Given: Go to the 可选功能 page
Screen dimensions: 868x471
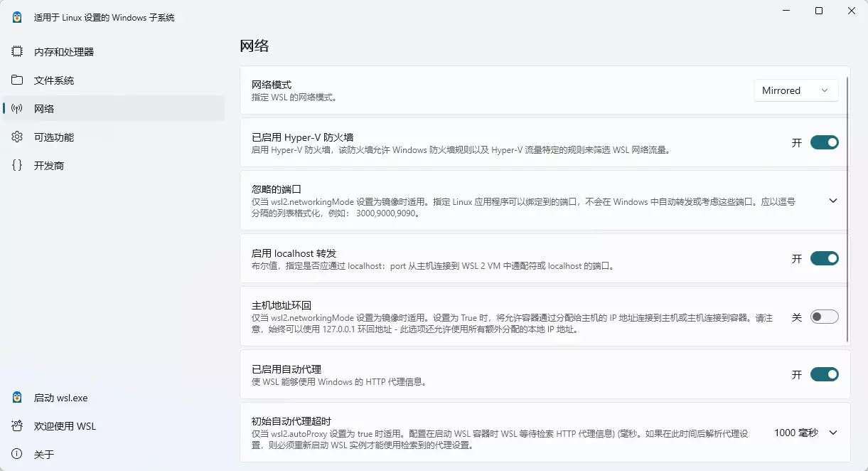Looking at the screenshot, I should pos(114,137).
